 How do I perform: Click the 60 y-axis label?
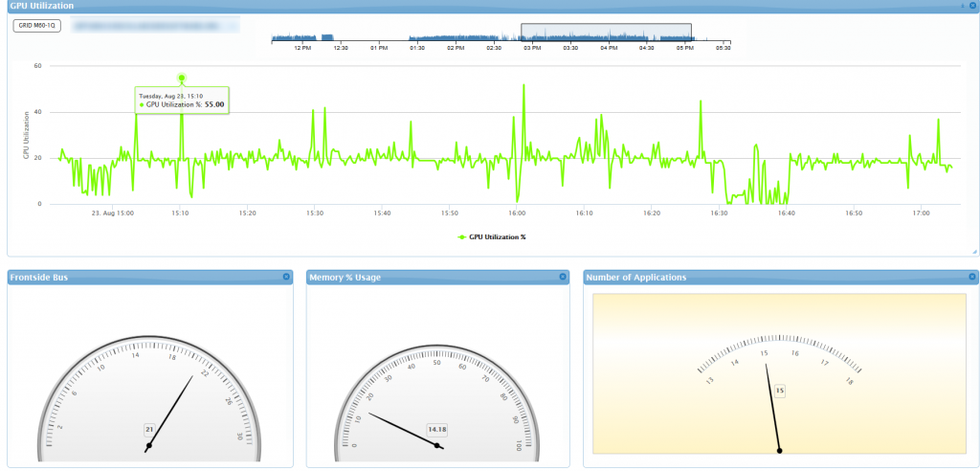pos(37,66)
